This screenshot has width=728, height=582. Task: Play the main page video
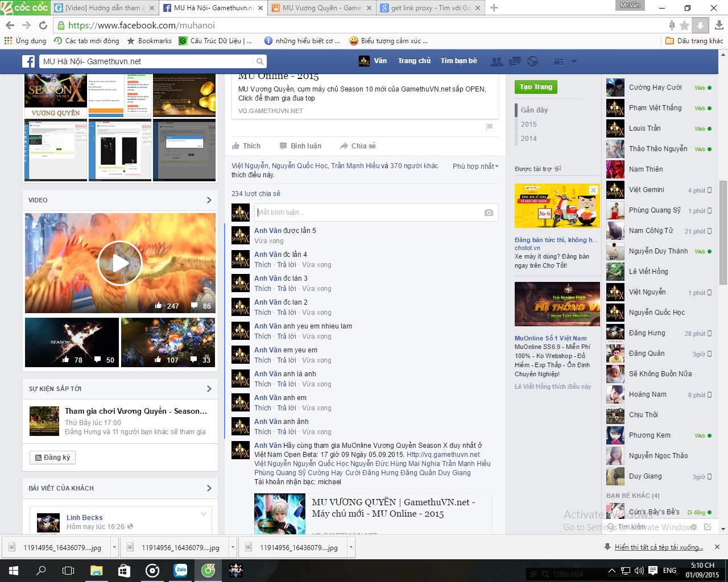click(x=120, y=263)
